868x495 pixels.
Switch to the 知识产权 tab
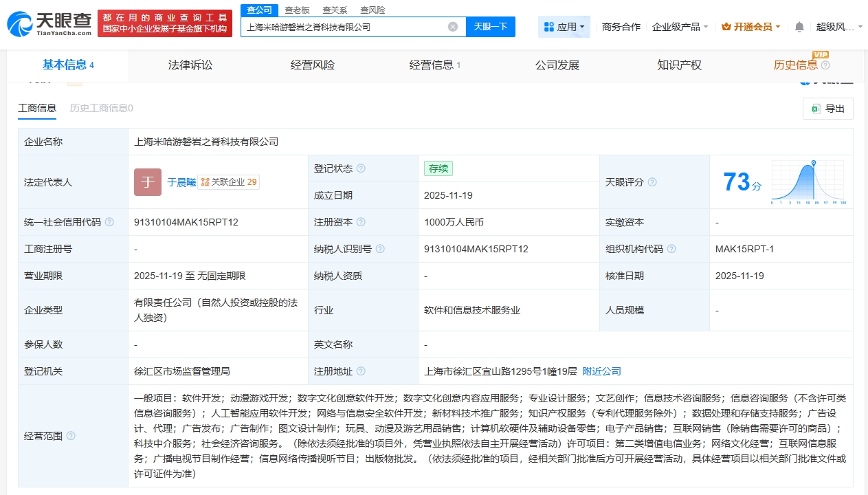[679, 65]
